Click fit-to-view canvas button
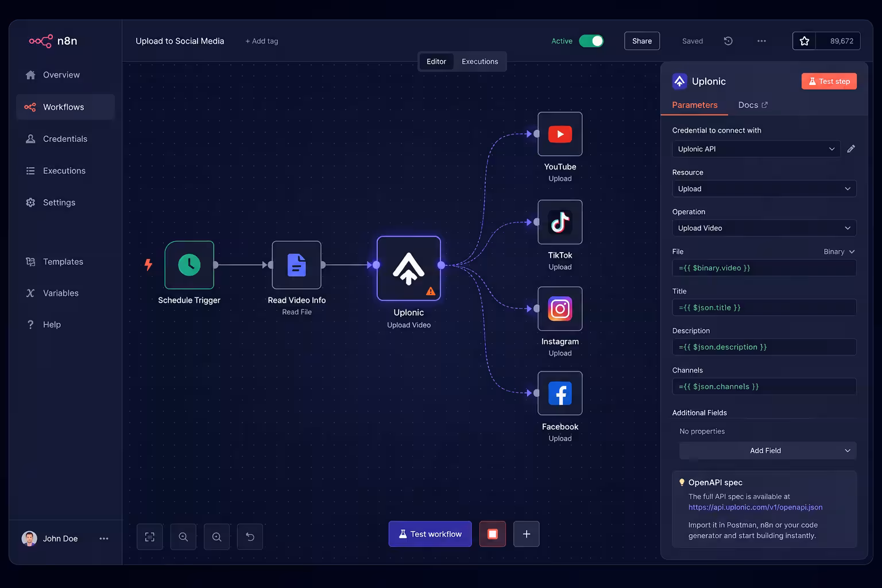This screenshot has width=882, height=588. pos(150,537)
